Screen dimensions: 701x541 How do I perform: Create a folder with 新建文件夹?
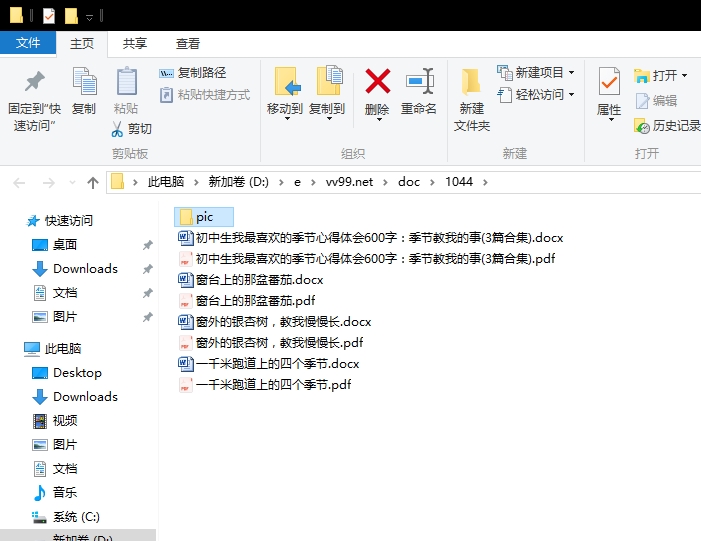472,99
